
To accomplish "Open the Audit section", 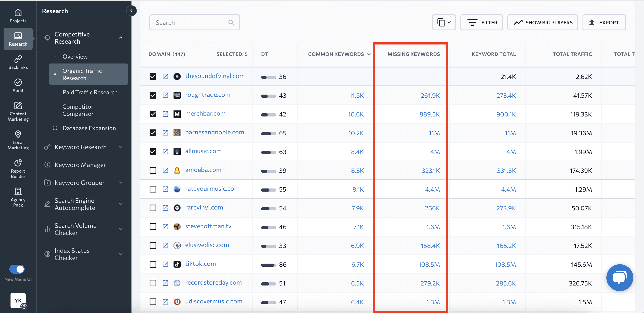I will coord(18,85).
